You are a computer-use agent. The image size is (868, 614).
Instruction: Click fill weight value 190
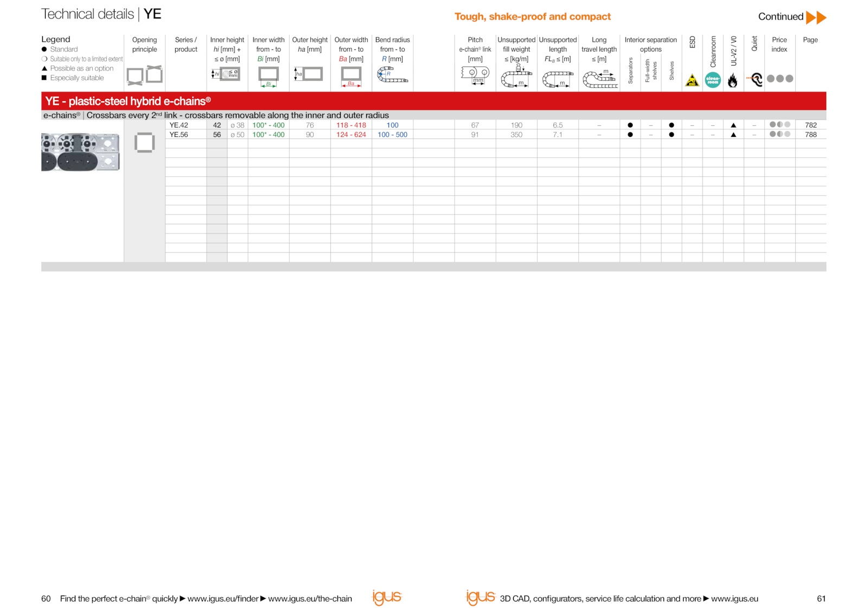click(516, 125)
